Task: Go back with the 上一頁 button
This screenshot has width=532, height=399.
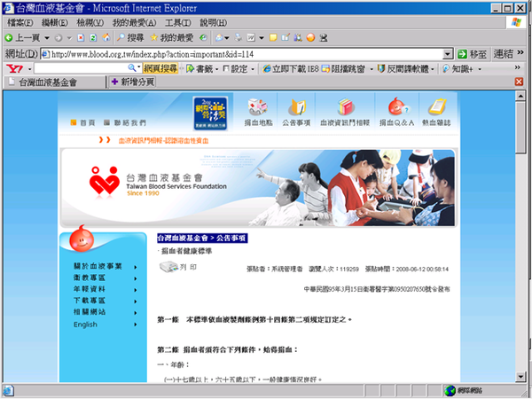Action: tap(23, 37)
